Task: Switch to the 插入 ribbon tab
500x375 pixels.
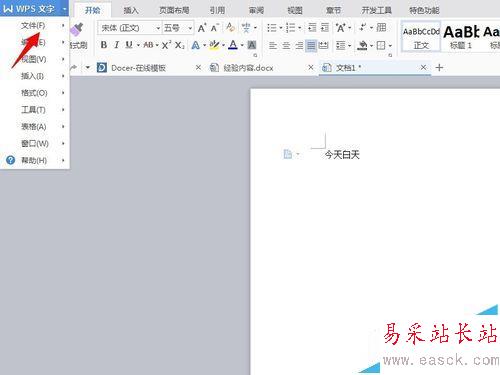Action: pyautogui.click(x=131, y=10)
